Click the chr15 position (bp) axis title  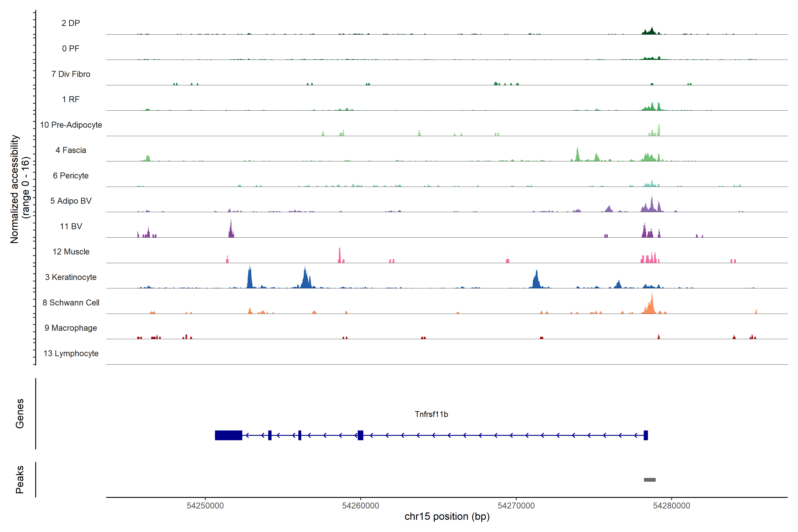point(447,516)
